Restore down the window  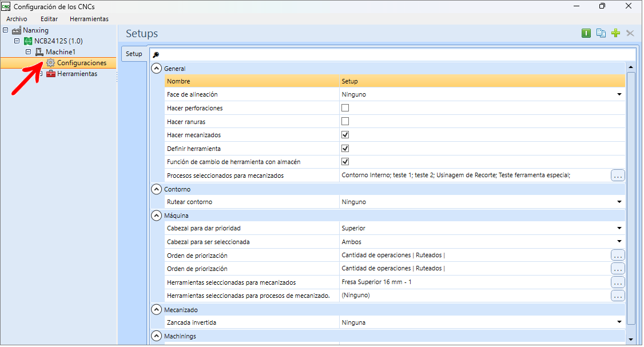602,6
